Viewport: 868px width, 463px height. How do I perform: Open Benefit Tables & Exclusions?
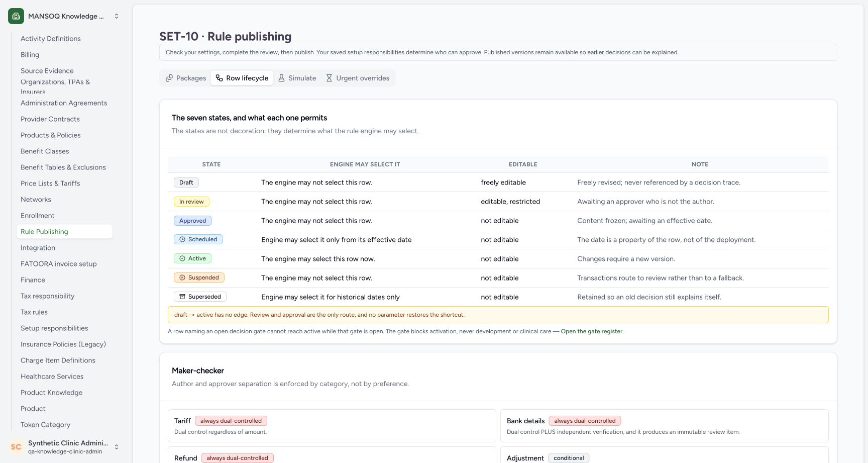(x=63, y=167)
